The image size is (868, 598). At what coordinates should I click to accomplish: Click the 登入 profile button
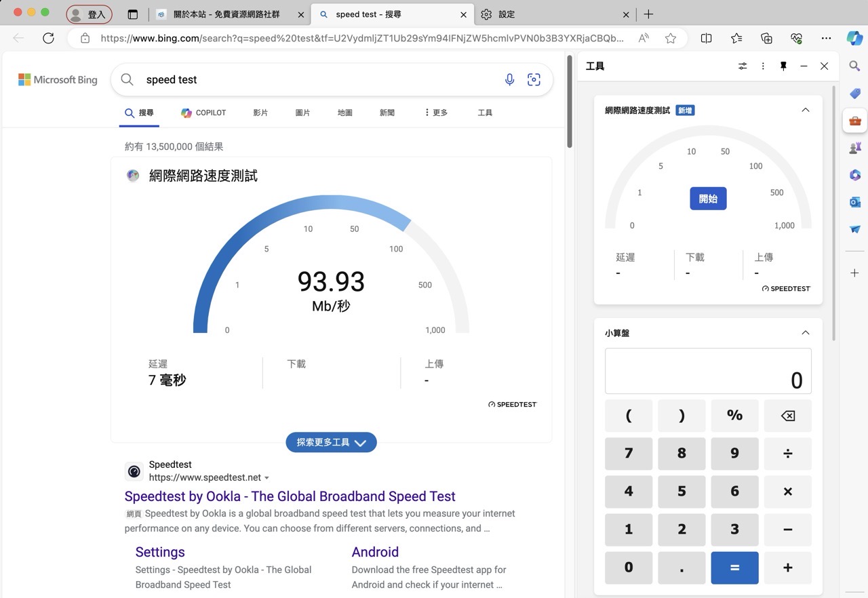pos(89,14)
